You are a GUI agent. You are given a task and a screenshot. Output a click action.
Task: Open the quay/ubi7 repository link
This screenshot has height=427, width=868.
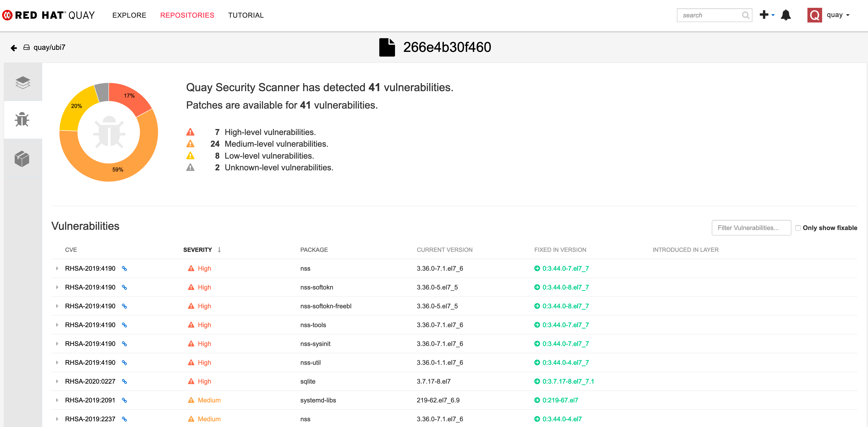(49, 48)
